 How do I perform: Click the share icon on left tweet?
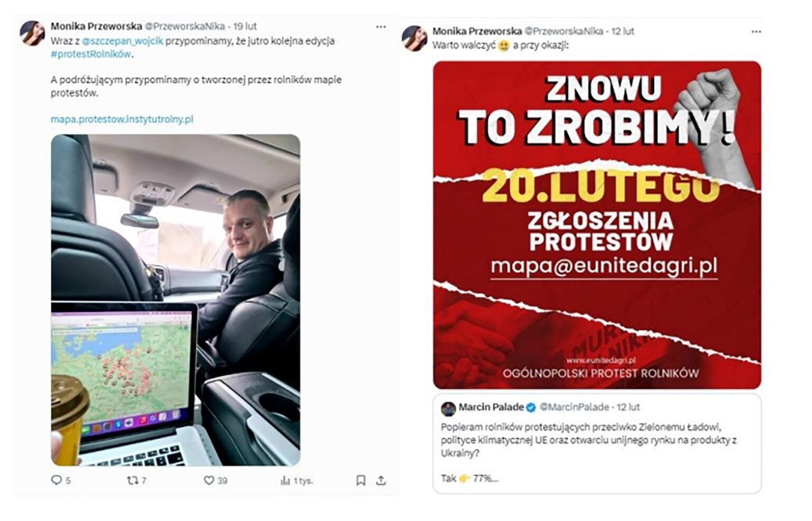381,480
